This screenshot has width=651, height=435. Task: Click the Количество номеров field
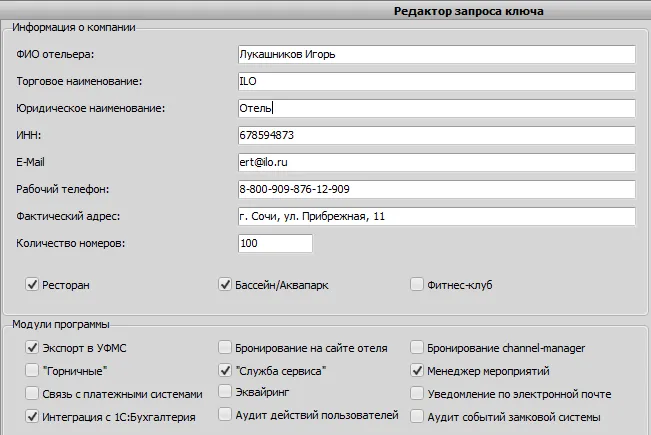click(x=275, y=243)
